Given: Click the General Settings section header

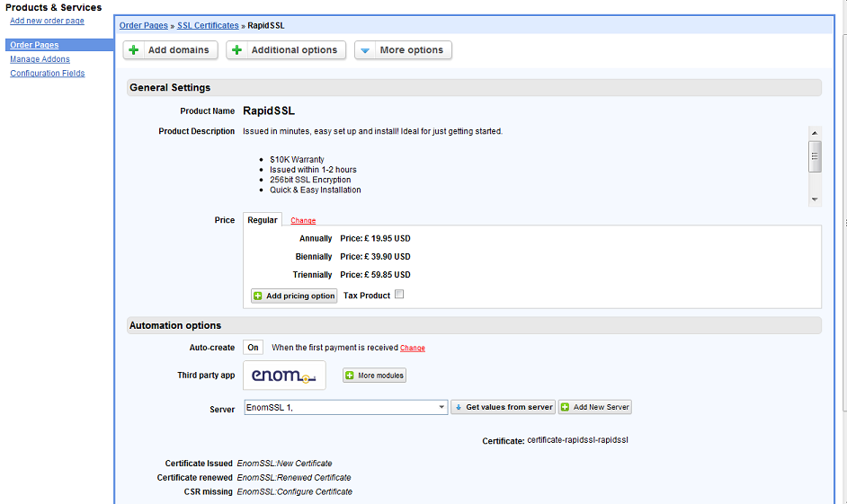Looking at the screenshot, I should (474, 87).
